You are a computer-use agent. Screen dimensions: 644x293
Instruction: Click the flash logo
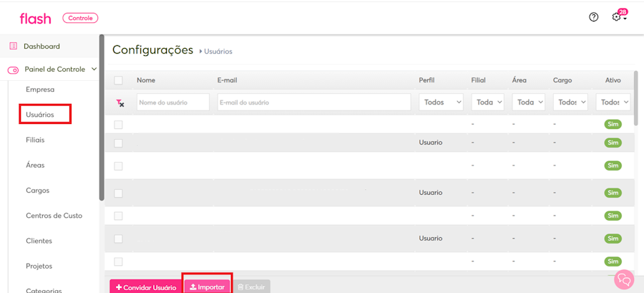35,19
